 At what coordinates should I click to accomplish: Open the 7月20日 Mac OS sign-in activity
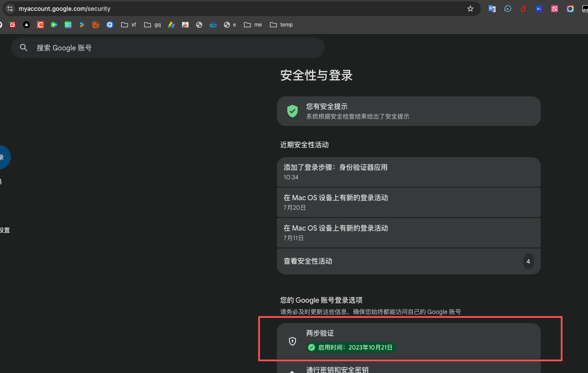409,202
